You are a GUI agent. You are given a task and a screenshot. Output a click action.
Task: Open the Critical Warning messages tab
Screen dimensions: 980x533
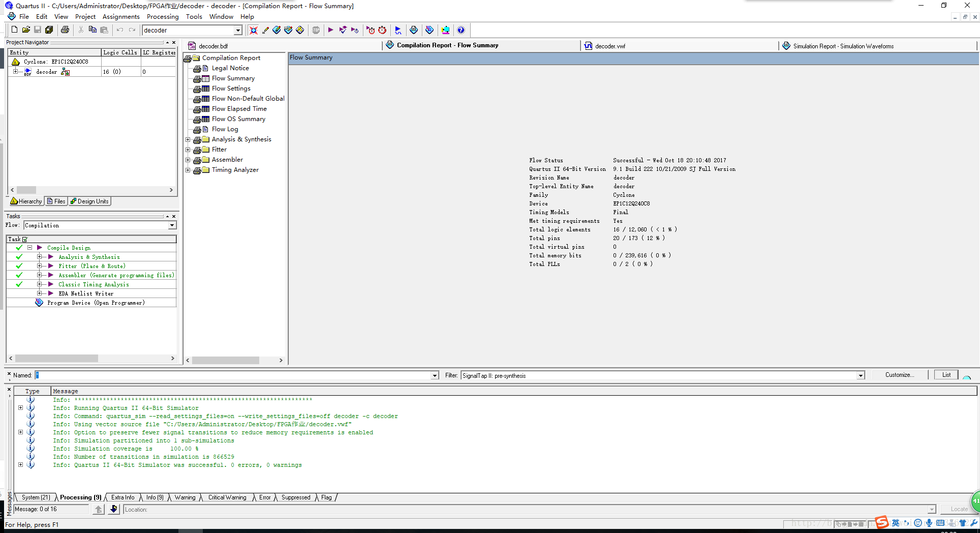click(x=227, y=497)
